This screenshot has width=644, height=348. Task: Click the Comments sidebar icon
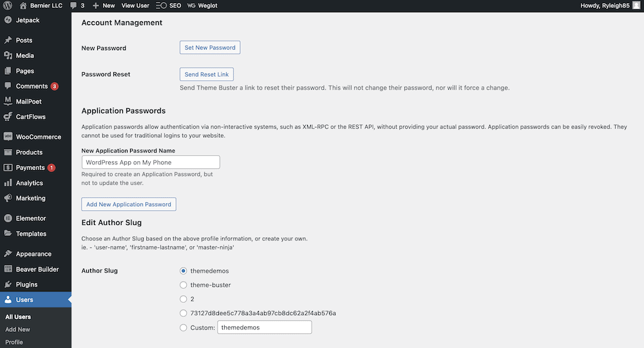click(8, 86)
